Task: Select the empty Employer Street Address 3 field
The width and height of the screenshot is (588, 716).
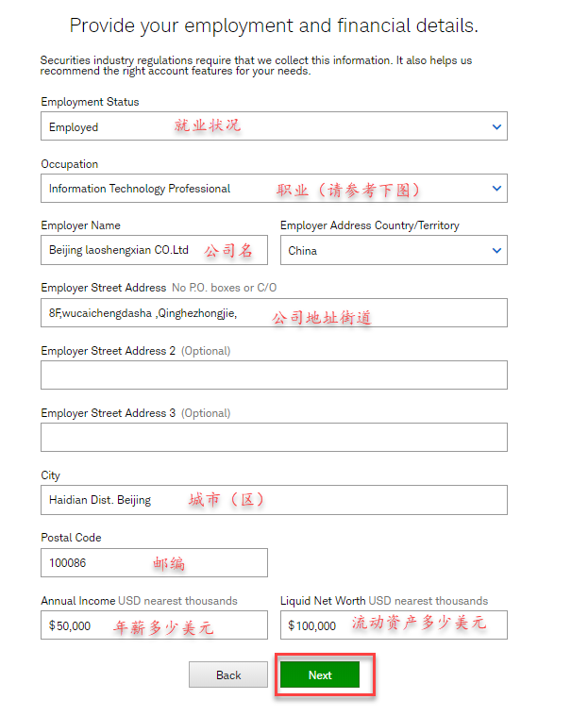Action: tap(274, 437)
